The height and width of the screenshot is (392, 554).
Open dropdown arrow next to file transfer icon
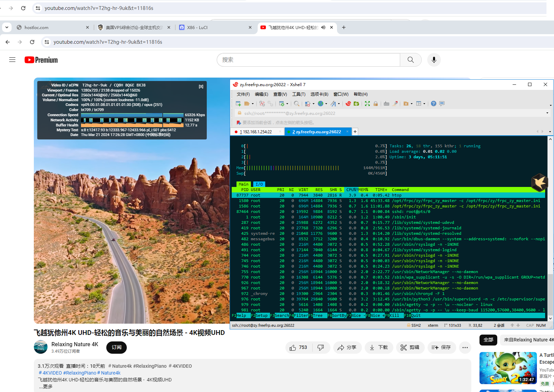(x=313, y=104)
